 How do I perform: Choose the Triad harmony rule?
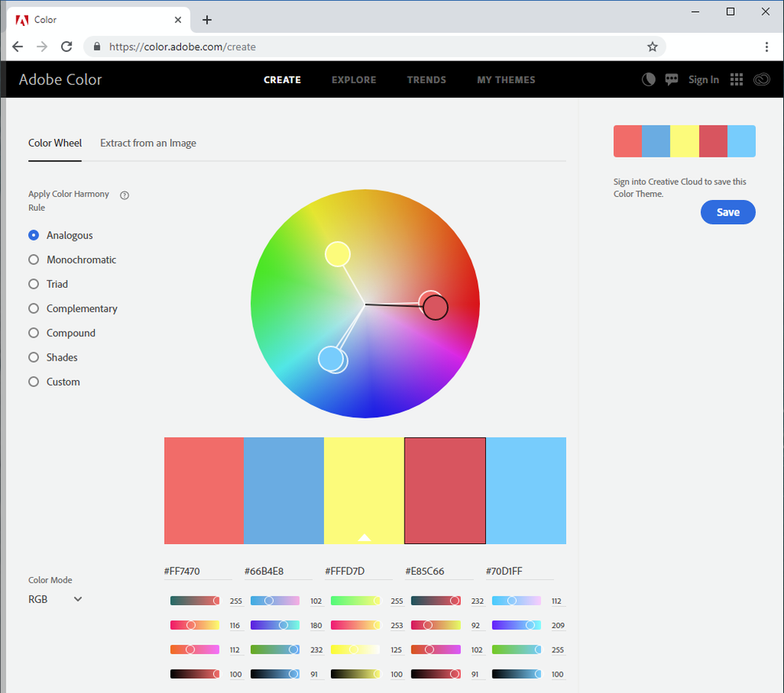click(x=34, y=284)
